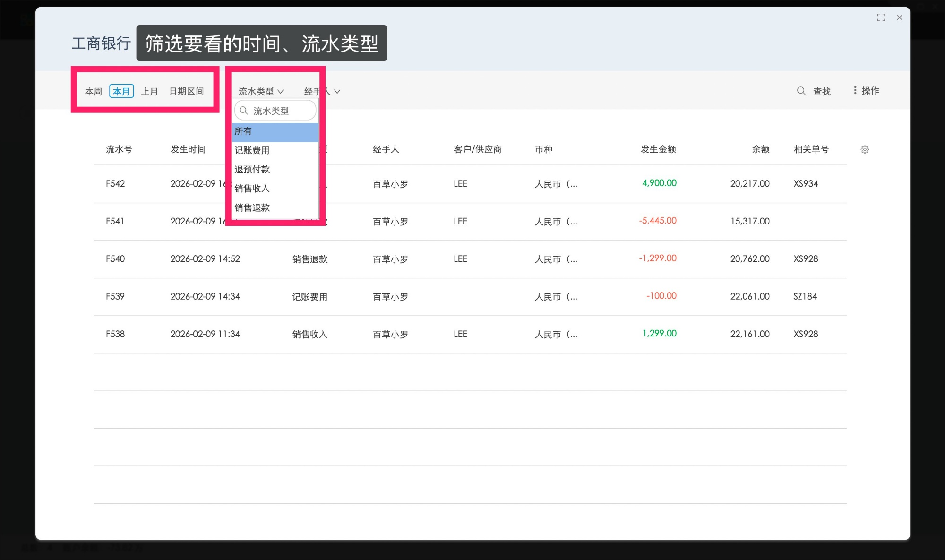Open the column settings gear icon
Image resolution: width=945 pixels, height=560 pixels.
pyautogui.click(x=865, y=149)
